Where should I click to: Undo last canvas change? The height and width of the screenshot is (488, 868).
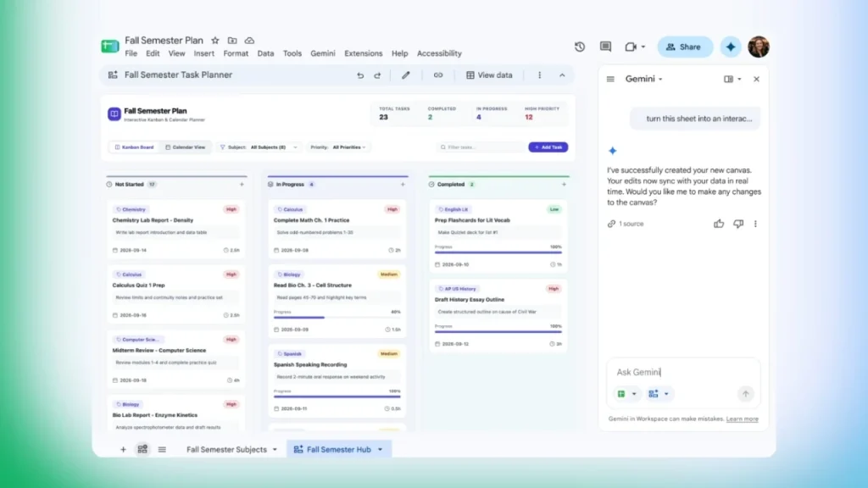pyautogui.click(x=360, y=75)
